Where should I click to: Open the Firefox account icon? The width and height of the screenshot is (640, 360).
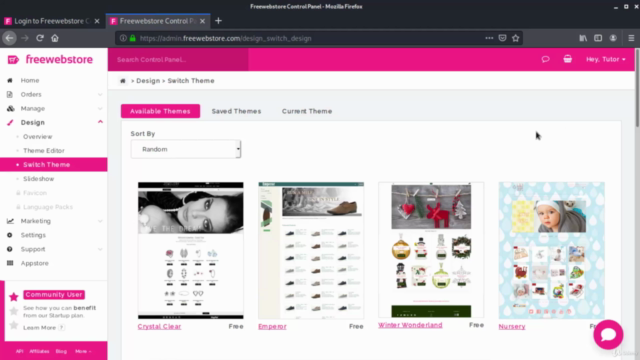[x=613, y=38]
